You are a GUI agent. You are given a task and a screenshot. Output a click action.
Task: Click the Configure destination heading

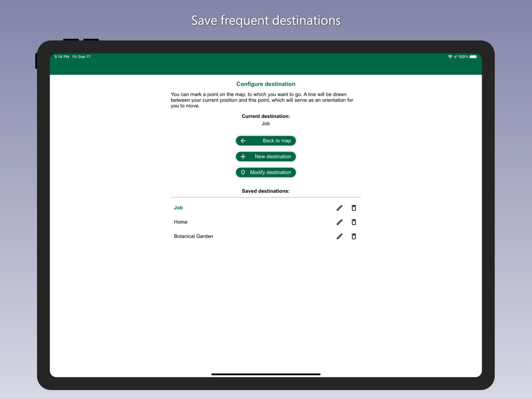[265, 84]
